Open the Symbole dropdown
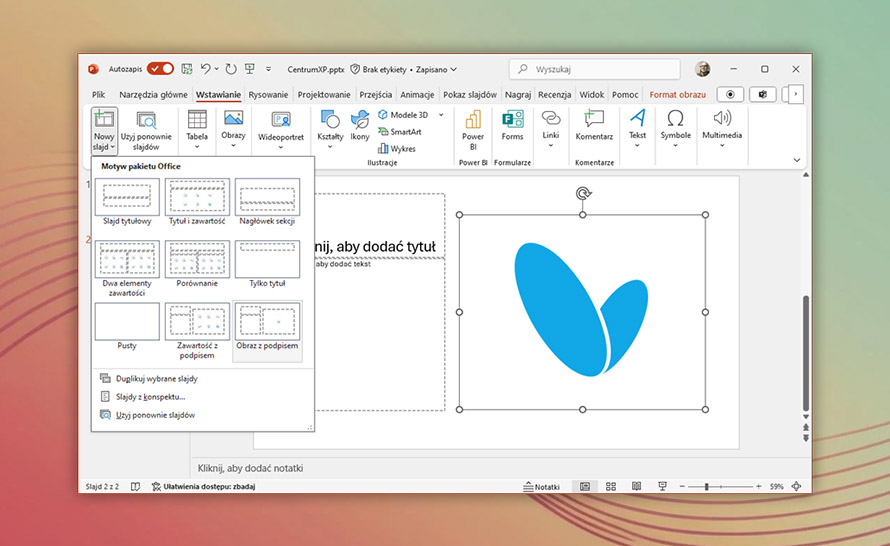Image resolution: width=890 pixels, height=546 pixels. coord(675,129)
